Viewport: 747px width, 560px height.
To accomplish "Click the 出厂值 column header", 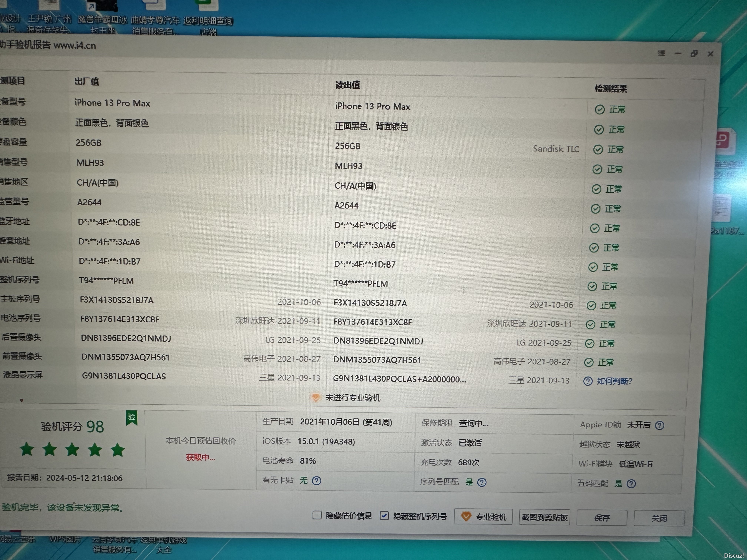I will pos(87,81).
